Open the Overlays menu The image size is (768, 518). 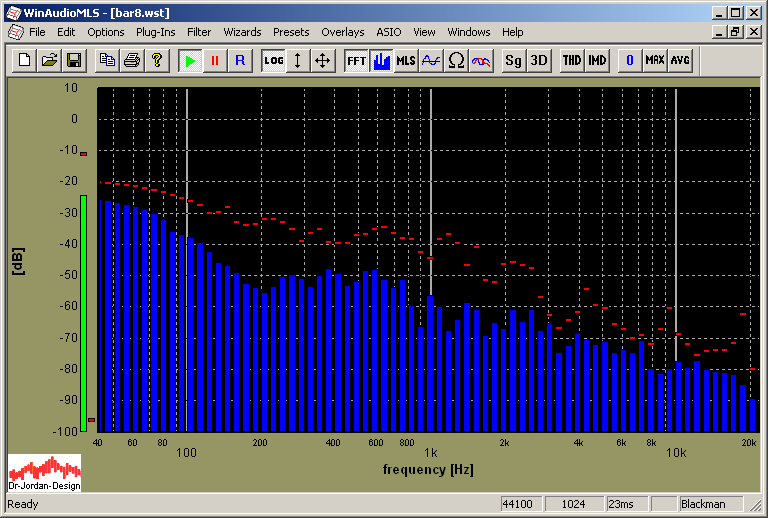(342, 32)
